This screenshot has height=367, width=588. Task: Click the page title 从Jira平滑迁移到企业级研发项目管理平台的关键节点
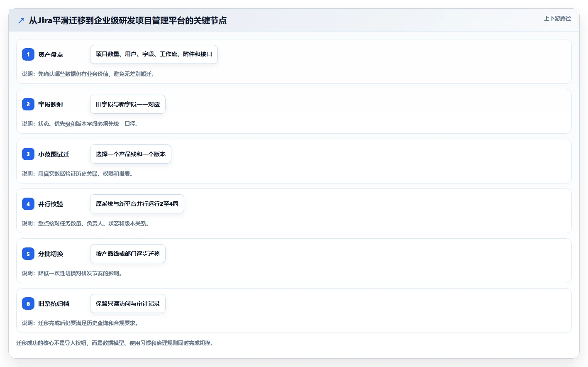pos(128,20)
